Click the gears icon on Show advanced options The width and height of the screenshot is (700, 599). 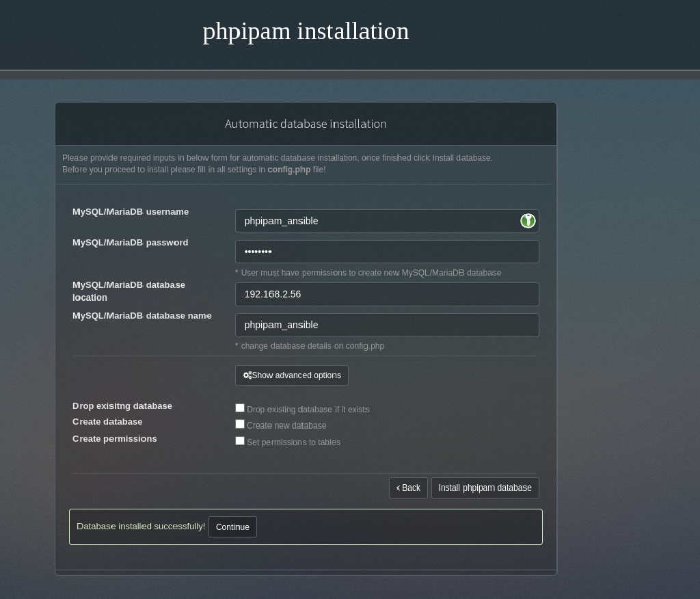coord(247,375)
